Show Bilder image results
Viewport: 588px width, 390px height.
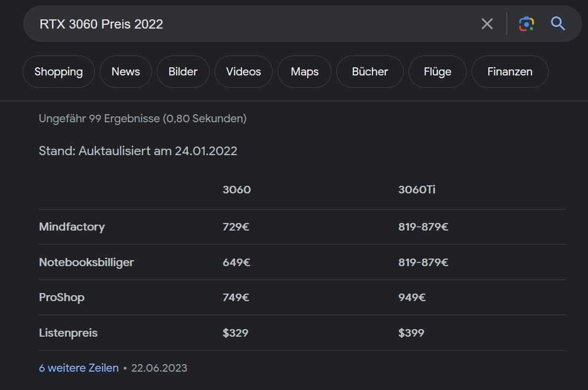[x=183, y=72]
